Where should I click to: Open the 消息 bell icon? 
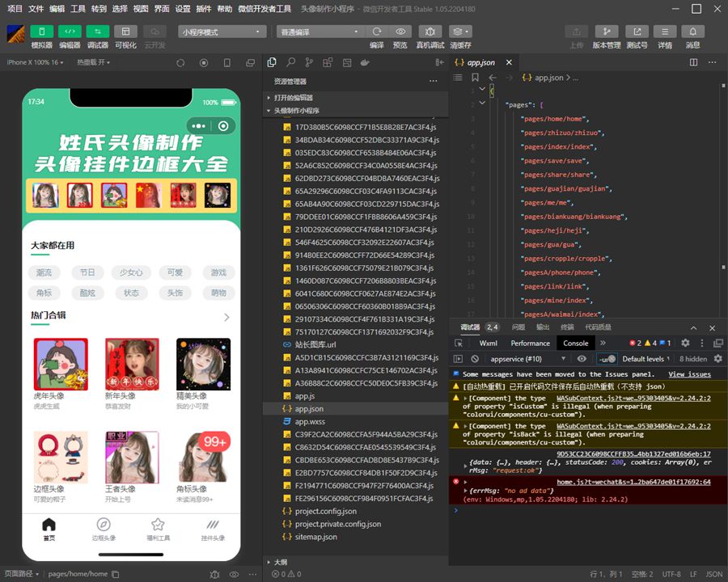(x=692, y=32)
